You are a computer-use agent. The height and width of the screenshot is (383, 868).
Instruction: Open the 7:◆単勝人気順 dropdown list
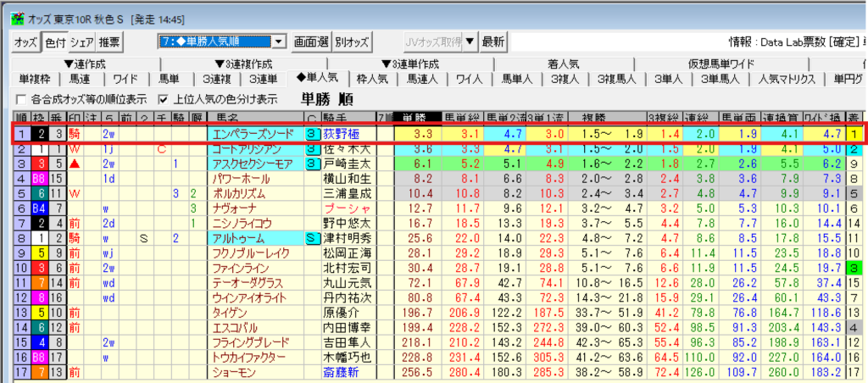280,42
